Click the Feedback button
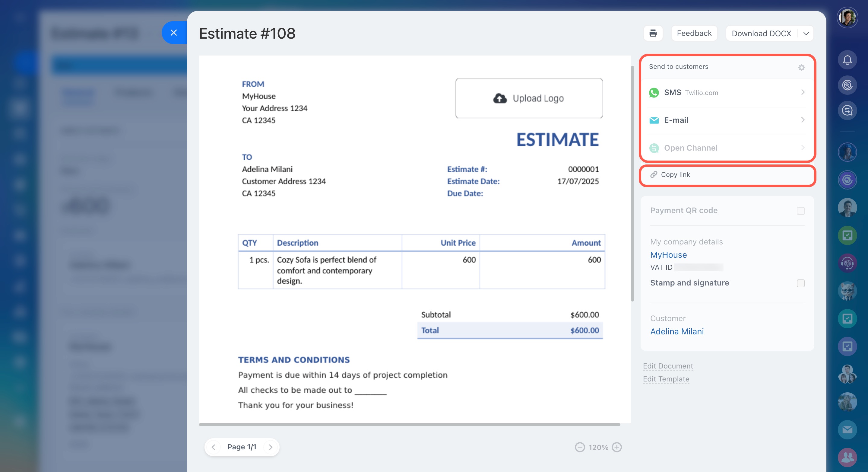The height and width of the screenshot is (472, 868). click(694, 33)
